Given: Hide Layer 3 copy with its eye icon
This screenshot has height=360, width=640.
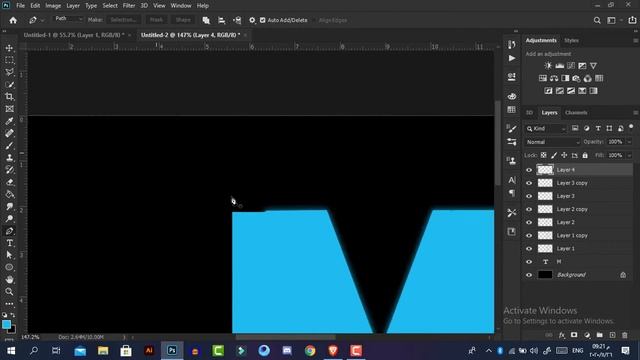Looking at the screenshot, I should point(529,183).
